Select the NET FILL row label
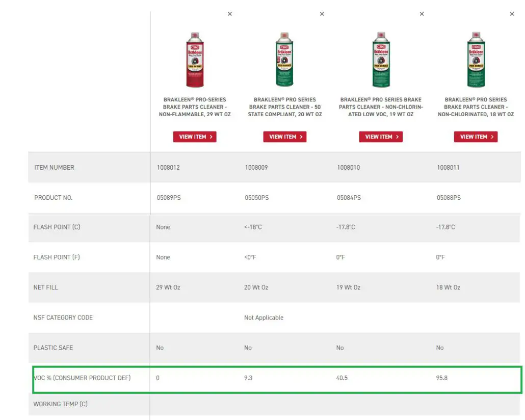This screenshot has width=525, height=420. pyautogui.click(x=45, y=287)
